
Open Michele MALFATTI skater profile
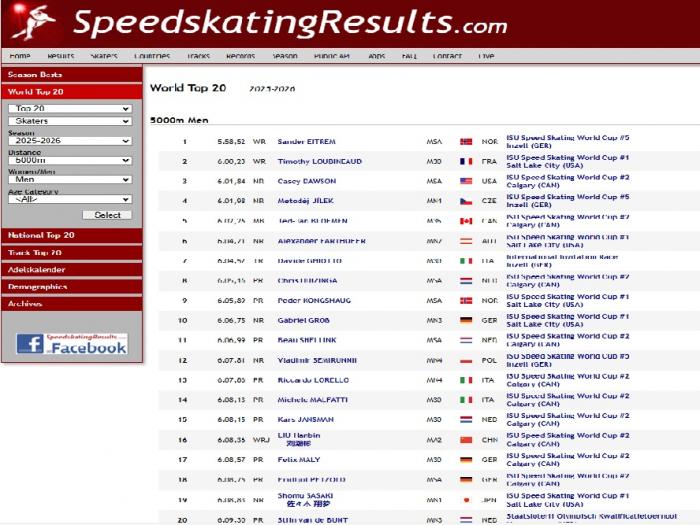pyautogui.click(x=312, y=400)
